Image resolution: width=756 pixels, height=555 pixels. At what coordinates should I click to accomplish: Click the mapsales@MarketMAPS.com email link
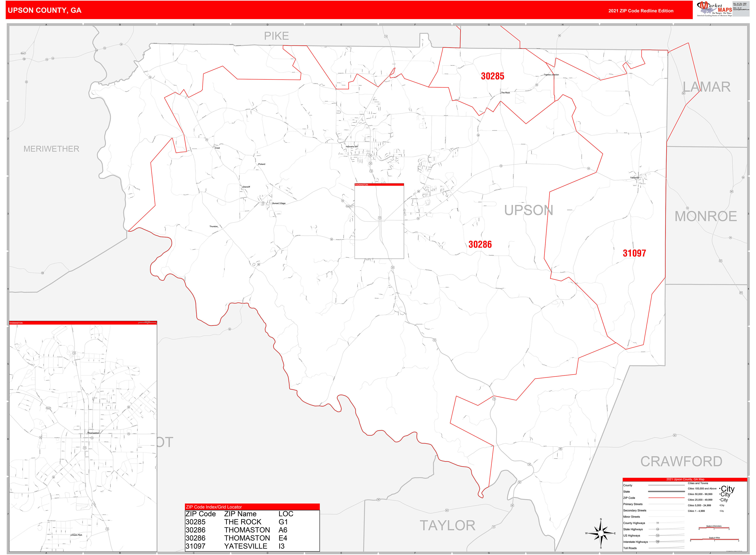(x=741, y=10)
